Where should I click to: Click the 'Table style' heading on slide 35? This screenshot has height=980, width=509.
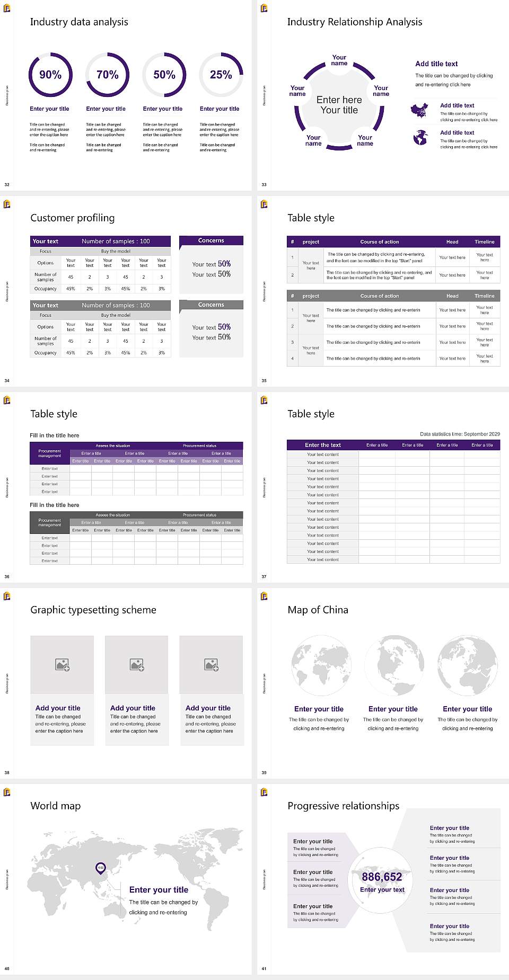(311, 218)
